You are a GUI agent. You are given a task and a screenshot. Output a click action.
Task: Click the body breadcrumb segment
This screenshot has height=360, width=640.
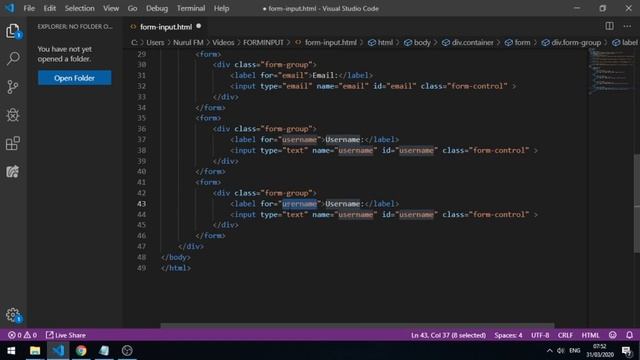(417, 42)
